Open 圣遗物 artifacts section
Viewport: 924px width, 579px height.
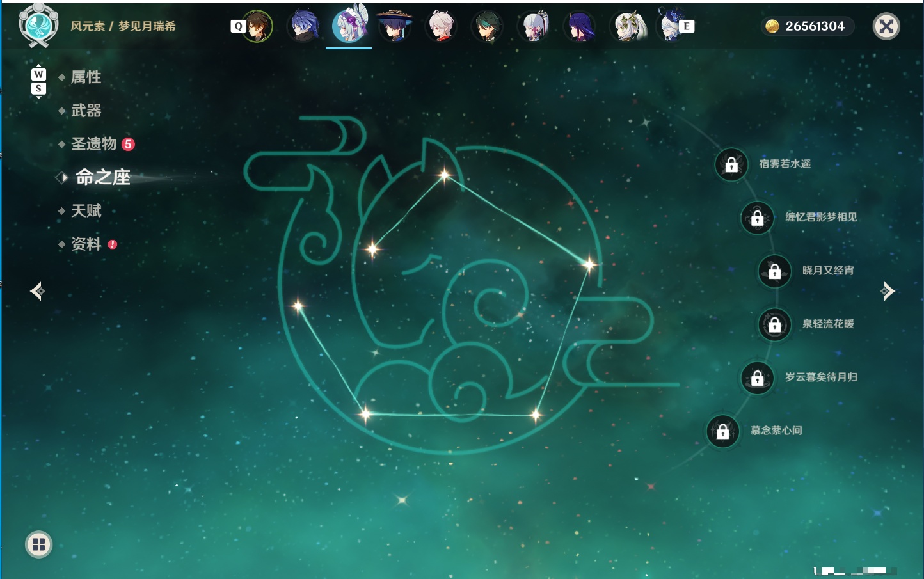click(93, 144)
